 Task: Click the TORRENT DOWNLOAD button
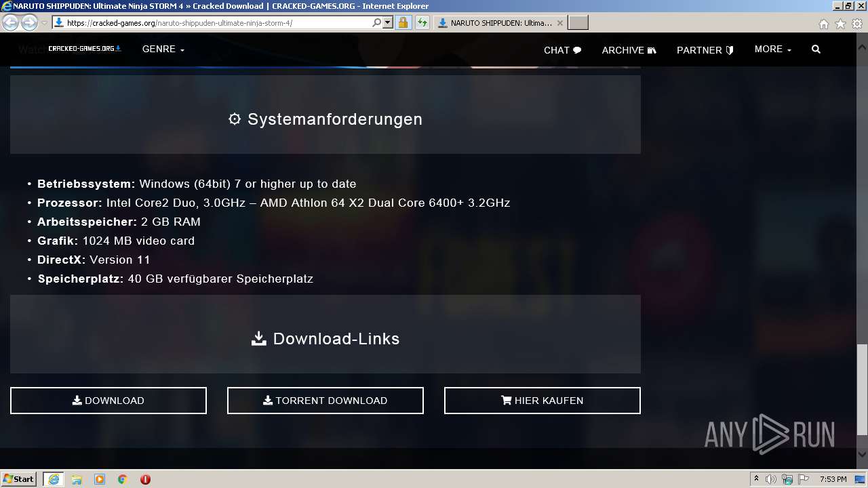click(325, 401)
